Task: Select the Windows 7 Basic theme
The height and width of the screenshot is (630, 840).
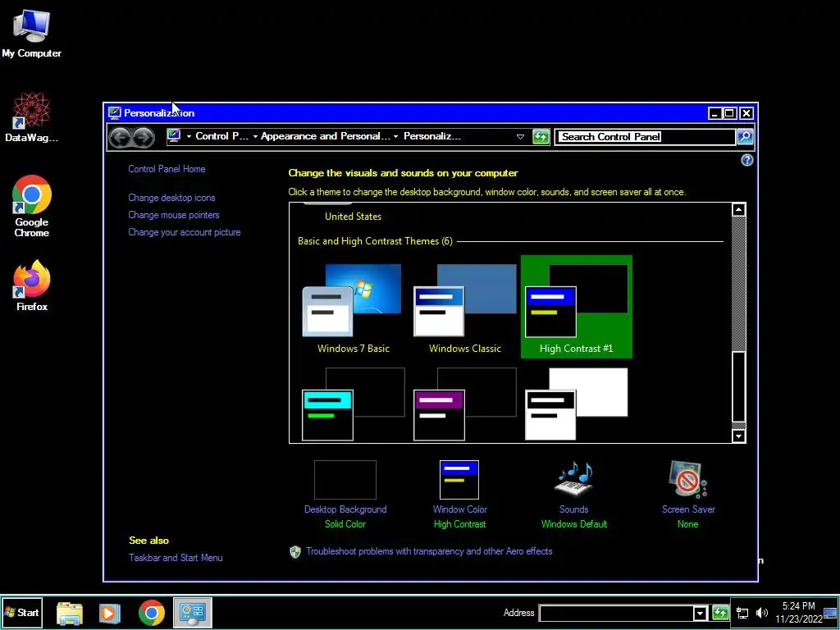Action: pyautogui.click(x=353, y=308)
